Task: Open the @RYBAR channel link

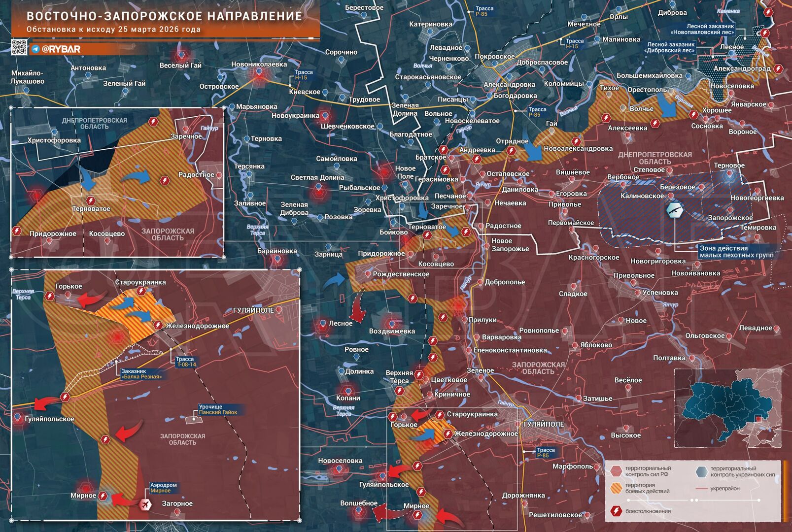Action: (61, 49)
